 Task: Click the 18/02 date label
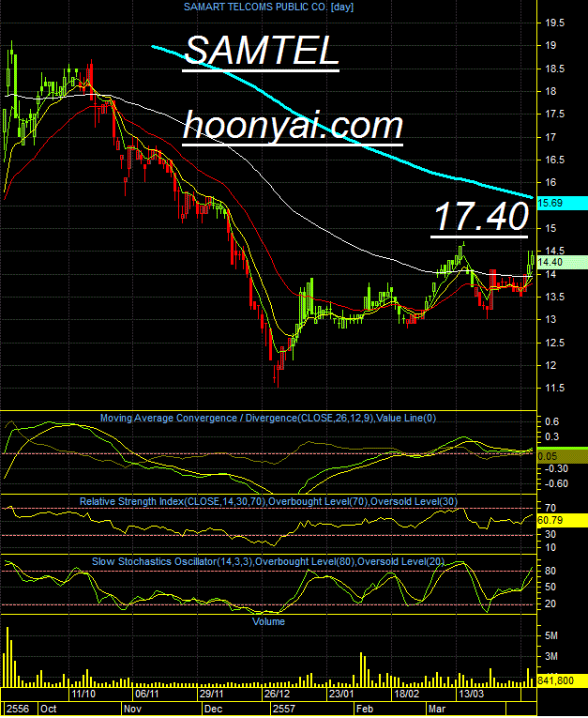(406, 694)
